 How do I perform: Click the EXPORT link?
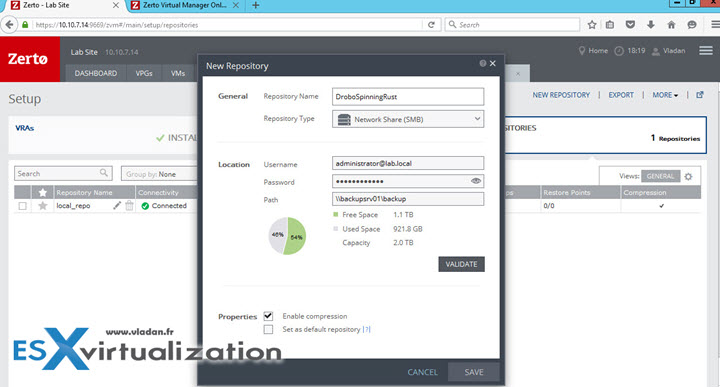click(621, 95)
